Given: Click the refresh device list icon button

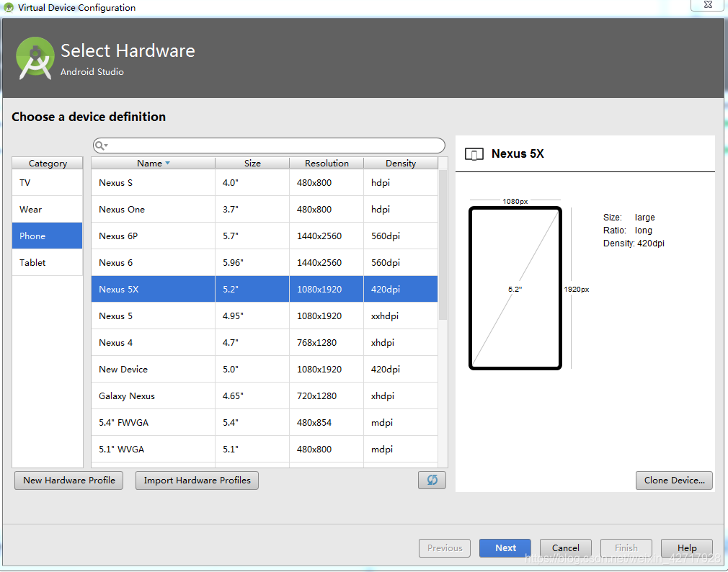Looking at the screenshot, I should point(432,480).
